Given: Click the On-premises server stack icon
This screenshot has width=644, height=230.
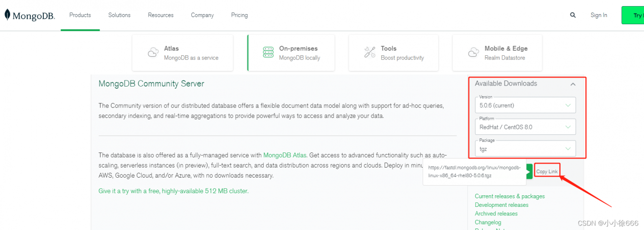Looking at the screenshot, I should point(268,52).
